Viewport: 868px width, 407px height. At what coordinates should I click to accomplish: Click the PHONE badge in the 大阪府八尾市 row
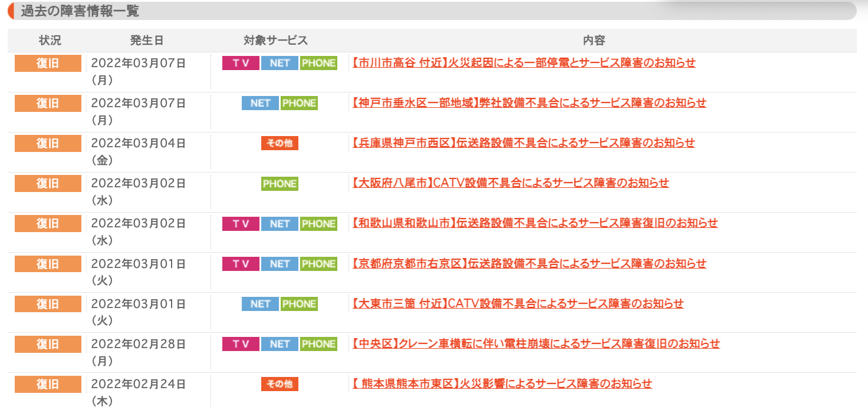280,184
